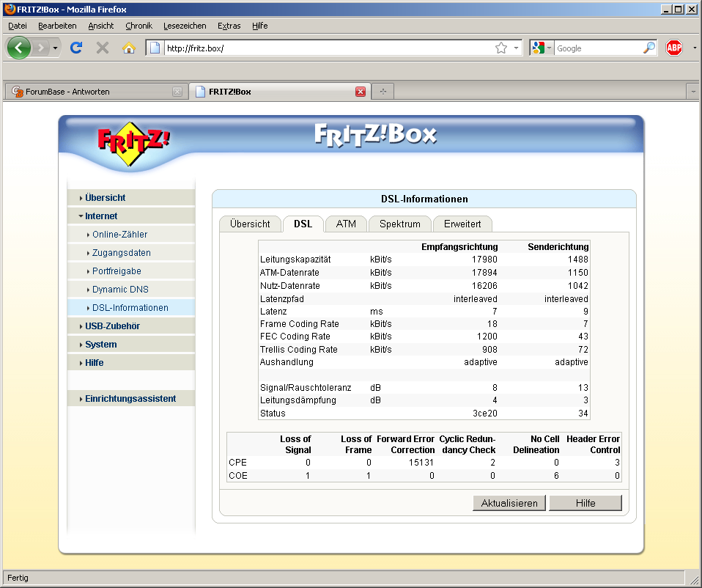Viewport: 702px width, 588px height.
Task: Click the Nutz-Datenrate value 16206
Action: pyautogui.click(x=484, y=286)
